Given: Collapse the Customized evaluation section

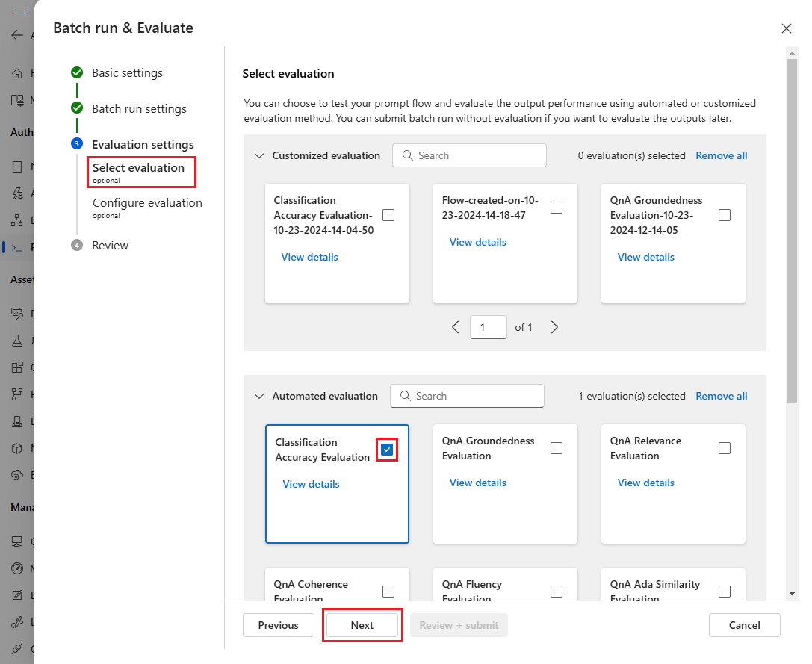Looking at the screenshot, I should pyautogui.click(x=259, y=156).
